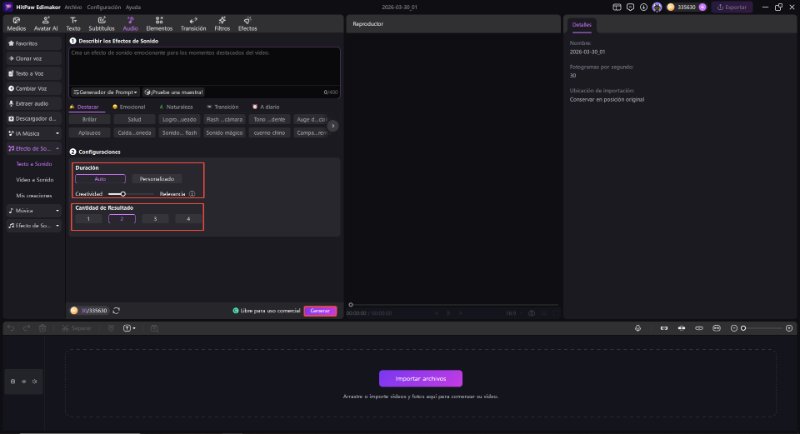The width and height of the screenshot is (800, 434).
Task: Switch to the Emocional category tab
Action: coord(129,107)
